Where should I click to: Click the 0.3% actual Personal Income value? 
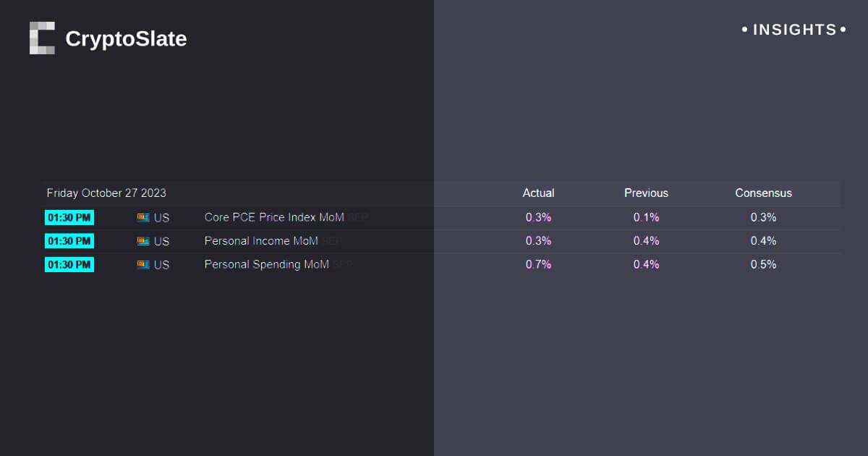point(538,241)
